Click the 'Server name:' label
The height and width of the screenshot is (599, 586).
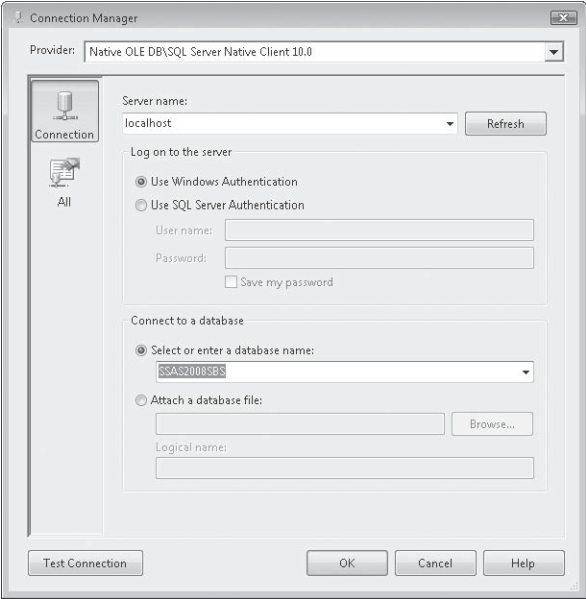[x=155, y=101]
